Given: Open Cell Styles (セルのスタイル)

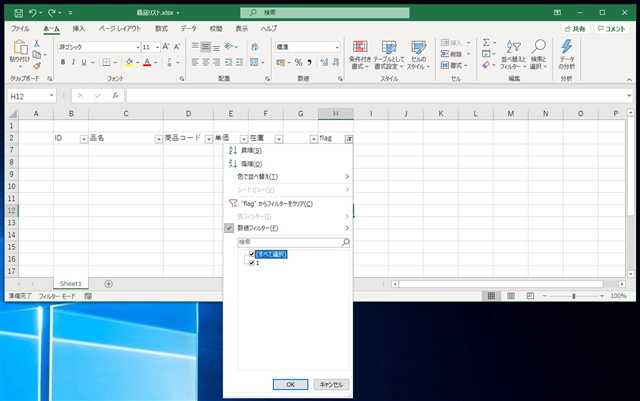Looking at the screenshot, I should click(418, 55).
